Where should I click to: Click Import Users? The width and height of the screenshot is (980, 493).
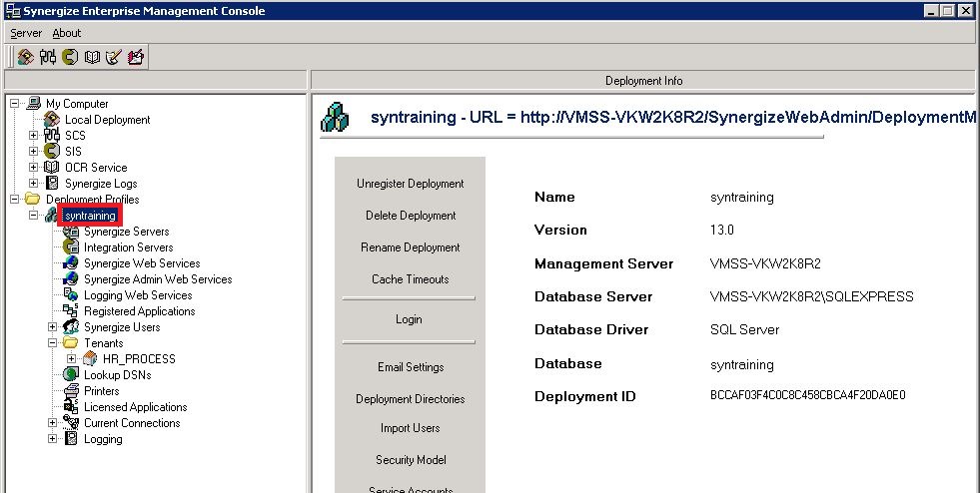tap(410, 428)
